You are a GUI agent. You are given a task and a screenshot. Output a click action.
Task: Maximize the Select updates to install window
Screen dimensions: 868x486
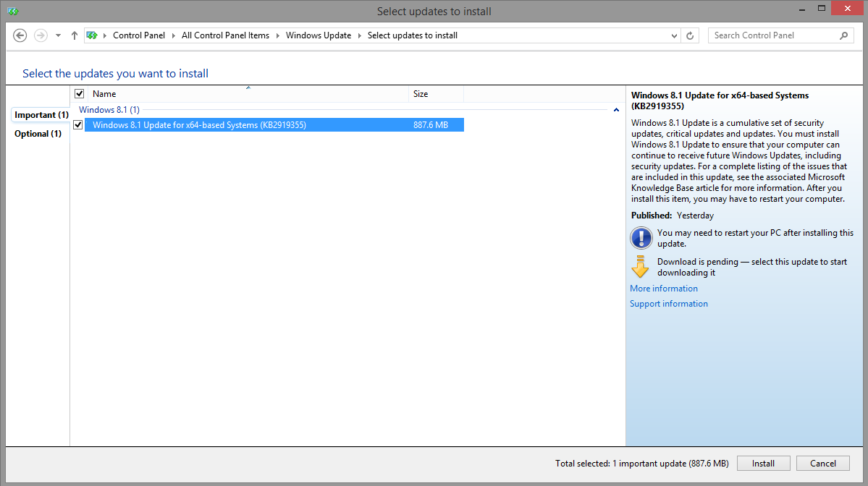(822, 8)
